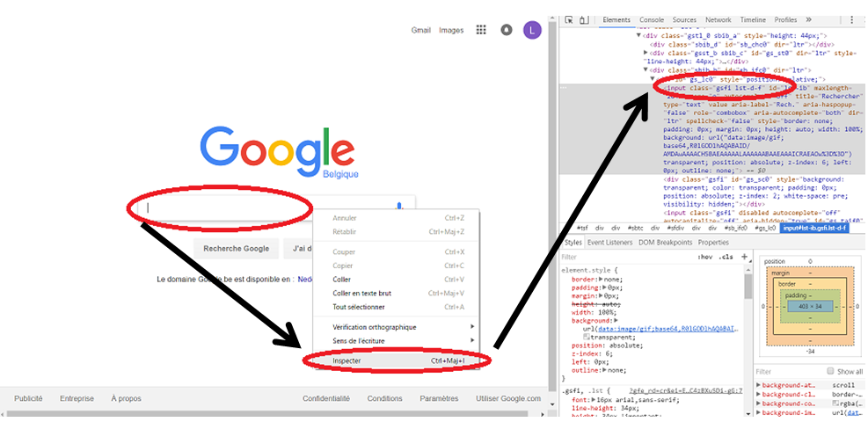The width and height of the screenshot is (868, 422).
Task: Focus the computed Filter field beside Show all
Action: pos(789,372)
